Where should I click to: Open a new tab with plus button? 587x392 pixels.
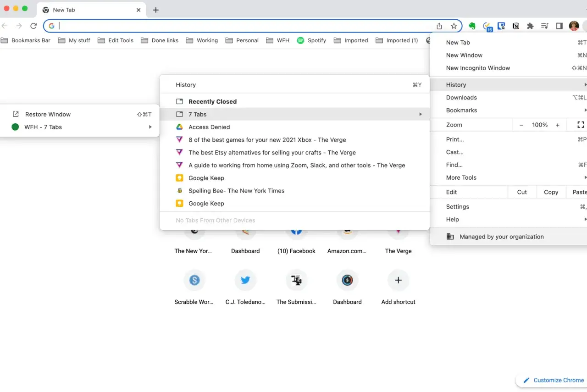tap(156, 10)
